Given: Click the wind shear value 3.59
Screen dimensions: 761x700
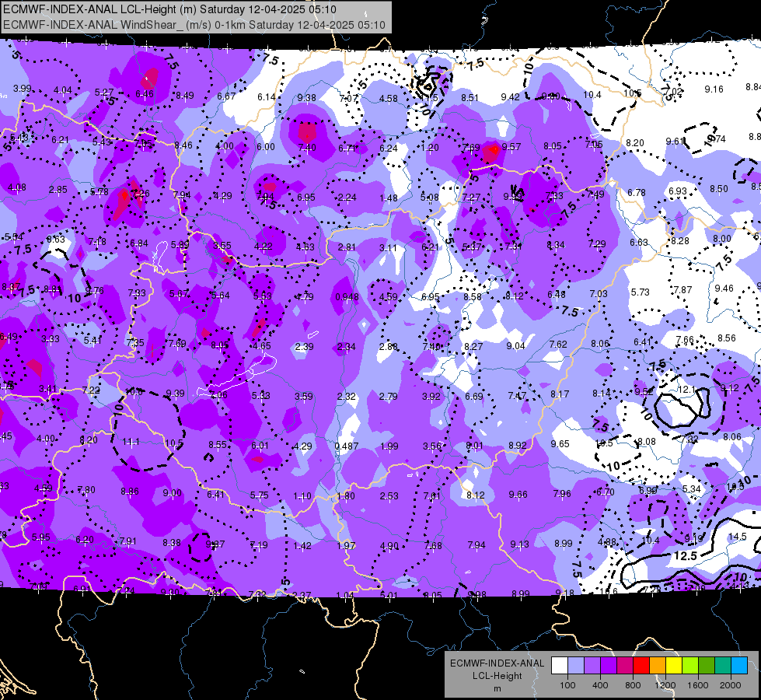Looking at the screenshot, I should (x=304, y=397).
